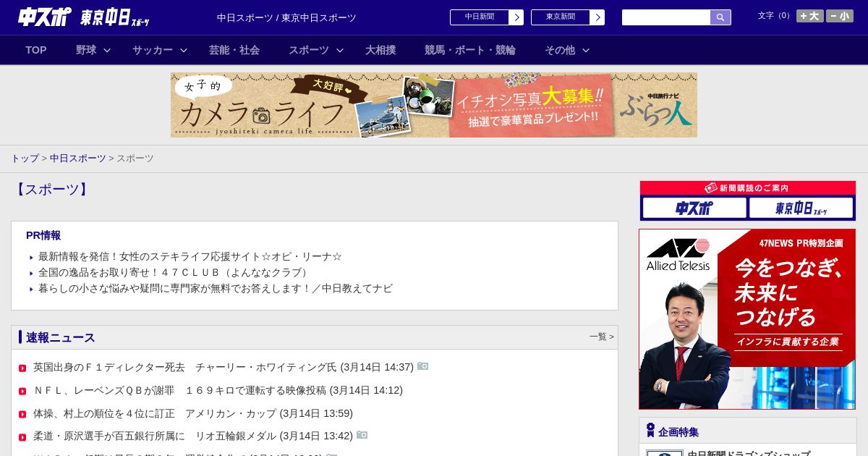Click the magnifier search button
This screenshot has height=456, width=868.
pos(720,17)
